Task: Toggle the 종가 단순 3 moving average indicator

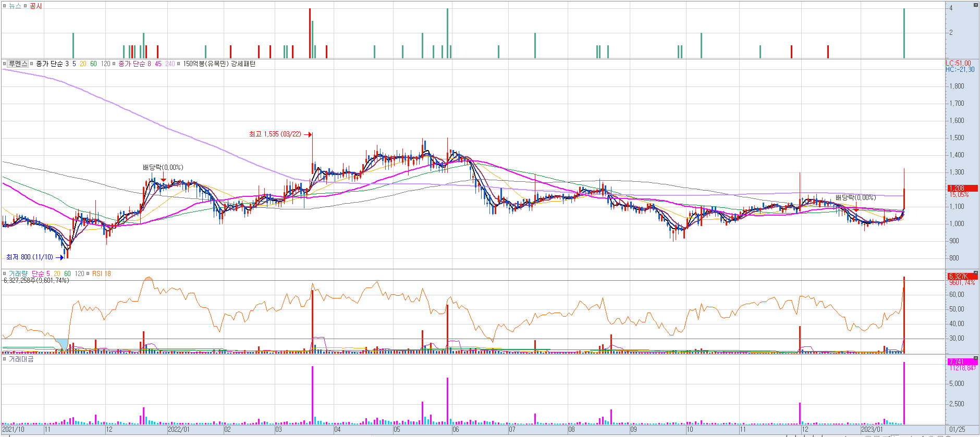Action: click(x=32, y=64)
